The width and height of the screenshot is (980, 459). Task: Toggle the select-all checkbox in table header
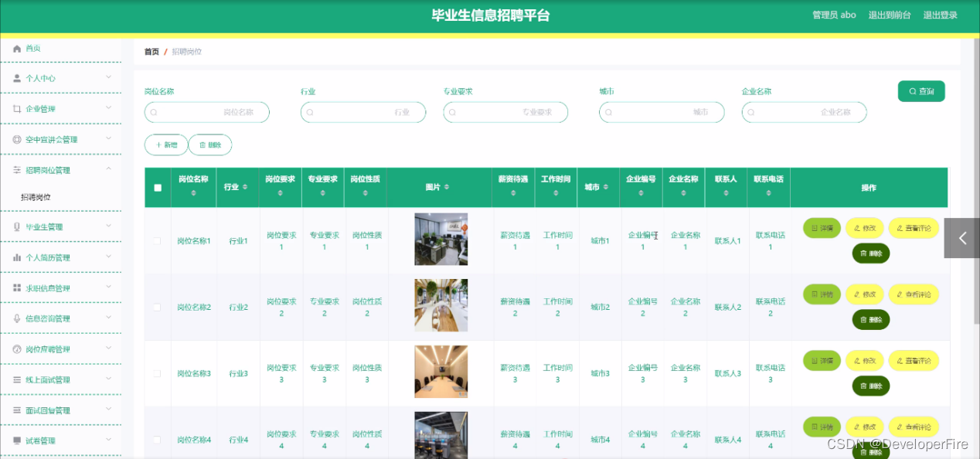coord(158,188)
